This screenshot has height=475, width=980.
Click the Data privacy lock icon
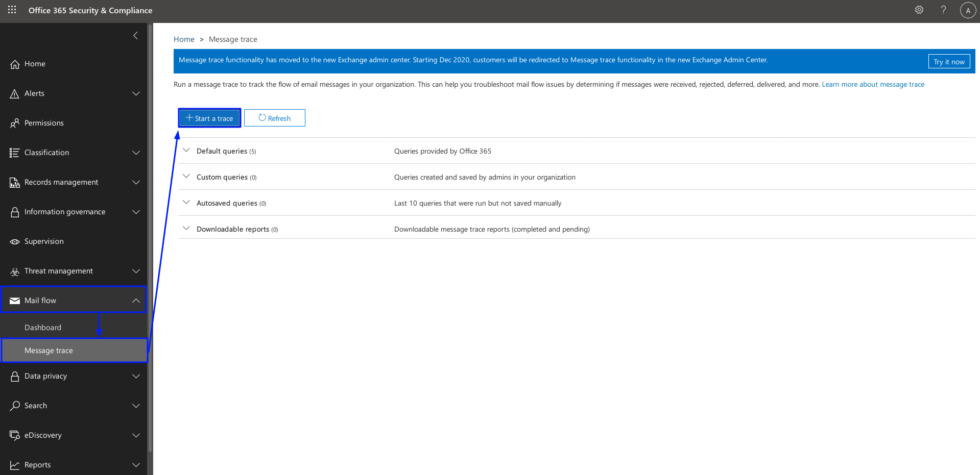point(15,376)
